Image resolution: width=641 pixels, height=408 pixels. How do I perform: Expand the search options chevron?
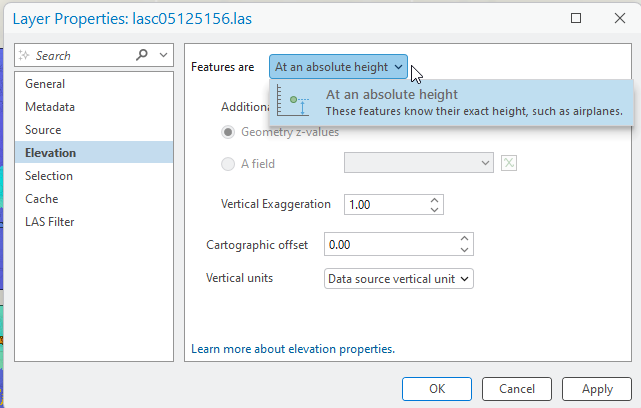pos(164,55)
